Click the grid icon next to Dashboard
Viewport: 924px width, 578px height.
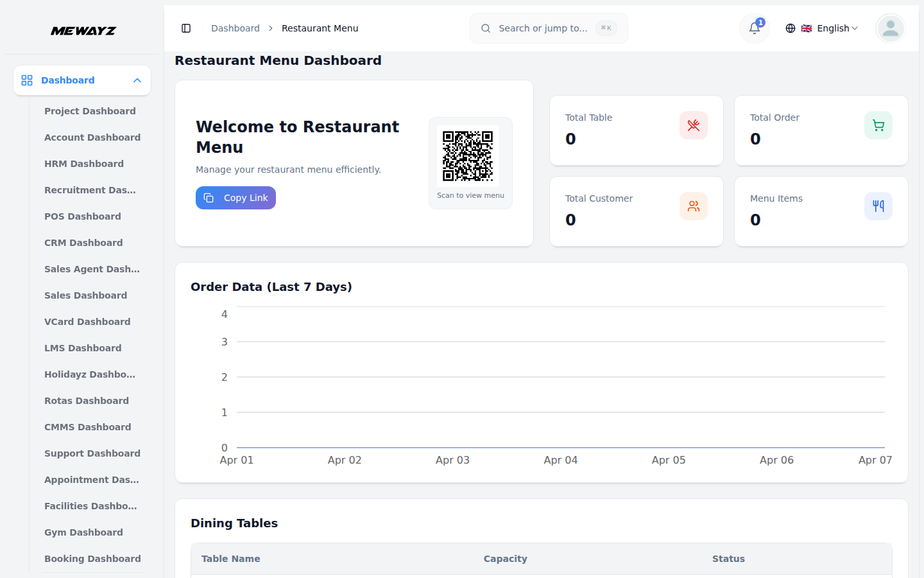tap(26, 80)
